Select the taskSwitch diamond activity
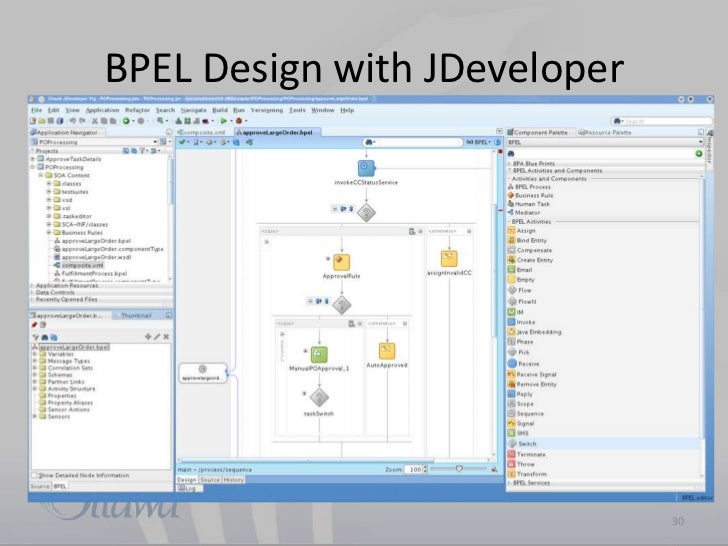Screen dimensions: 728x546 (x=319, y=397)
